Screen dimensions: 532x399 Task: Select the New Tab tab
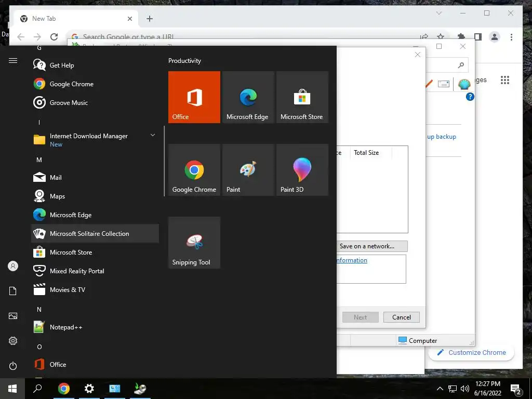[x=76, y=19]
